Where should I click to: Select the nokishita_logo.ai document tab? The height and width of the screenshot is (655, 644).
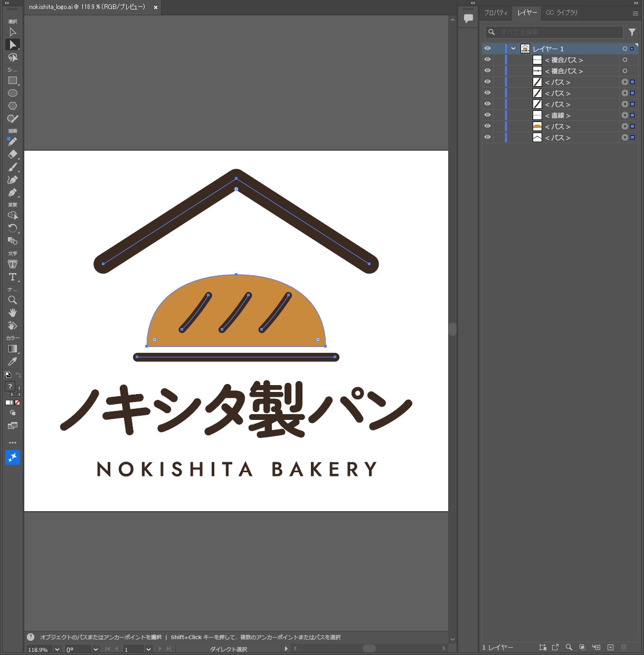87,7
